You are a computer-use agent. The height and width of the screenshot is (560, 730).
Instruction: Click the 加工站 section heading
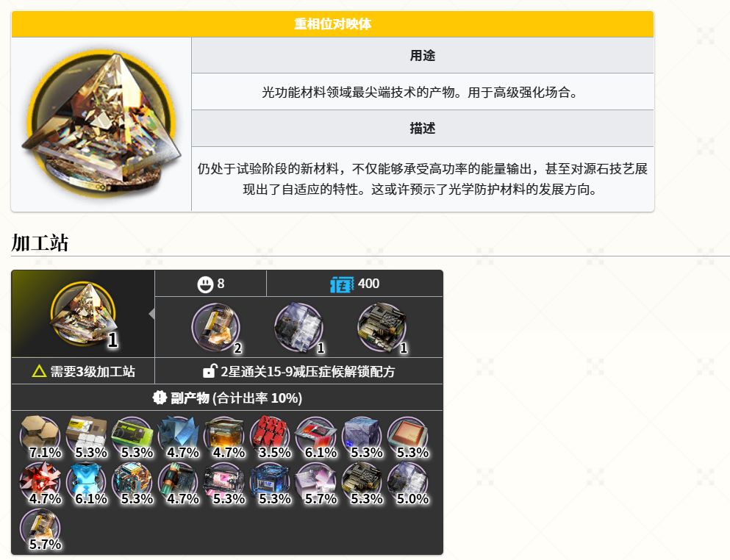(40, 243)
